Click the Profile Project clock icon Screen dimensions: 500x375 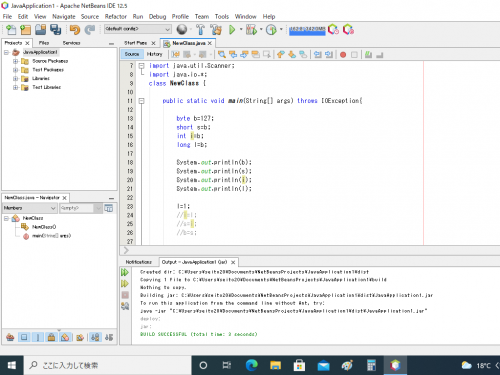(x=271, y=30)
